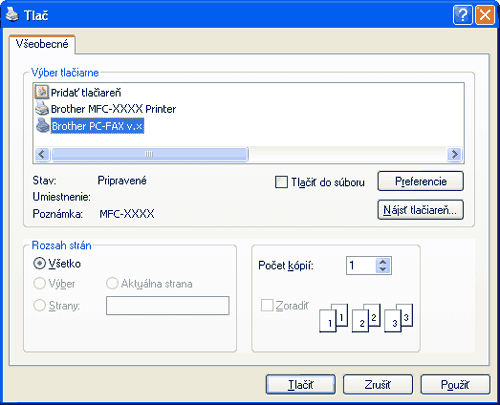
Task: Click Nájsť tlačiareň button
Action: [420, 210]
